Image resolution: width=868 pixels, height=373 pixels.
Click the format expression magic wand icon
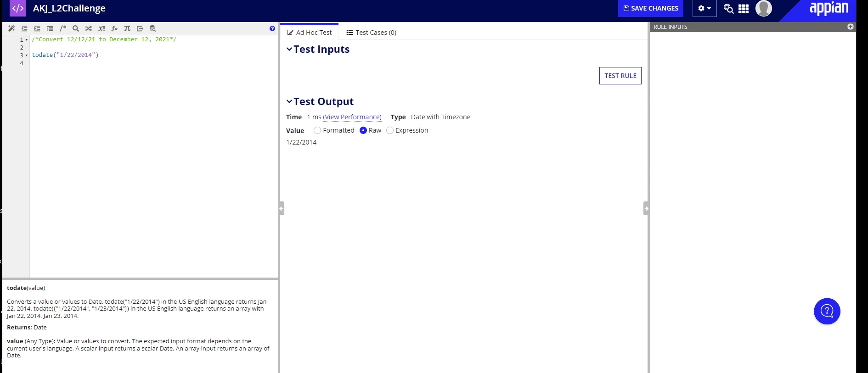pyautogui.click(x=11, y=28)
